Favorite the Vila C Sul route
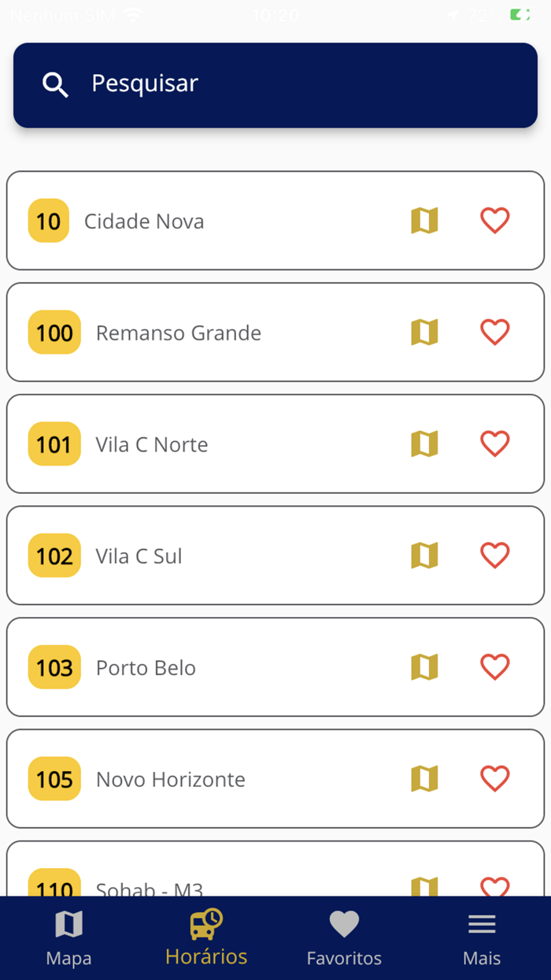This screenshot has height=980, width=551. tap(494, 555)
